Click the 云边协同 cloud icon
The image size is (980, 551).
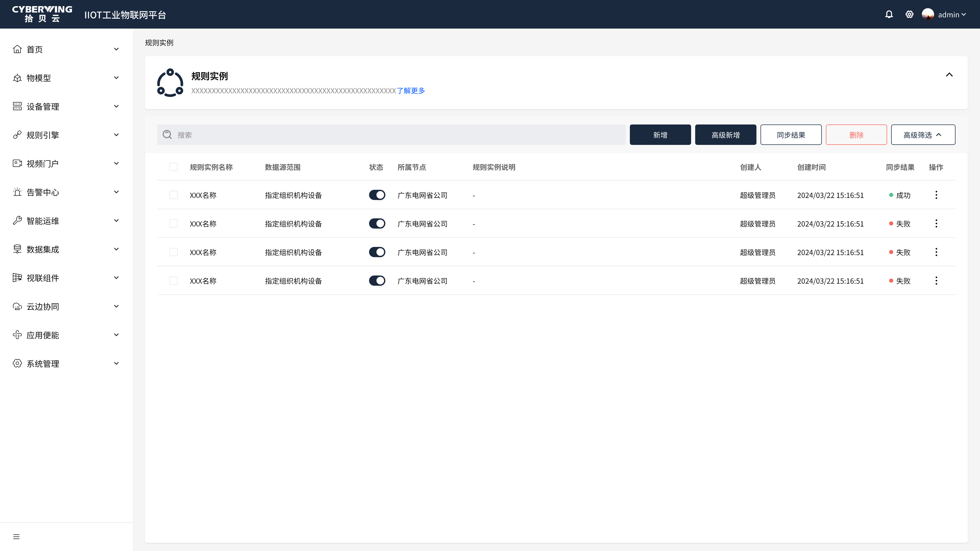click(17, 306)
